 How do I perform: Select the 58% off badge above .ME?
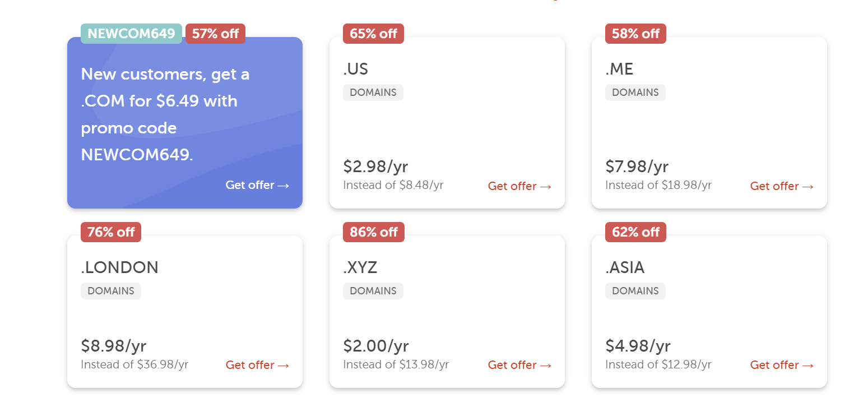635,34
